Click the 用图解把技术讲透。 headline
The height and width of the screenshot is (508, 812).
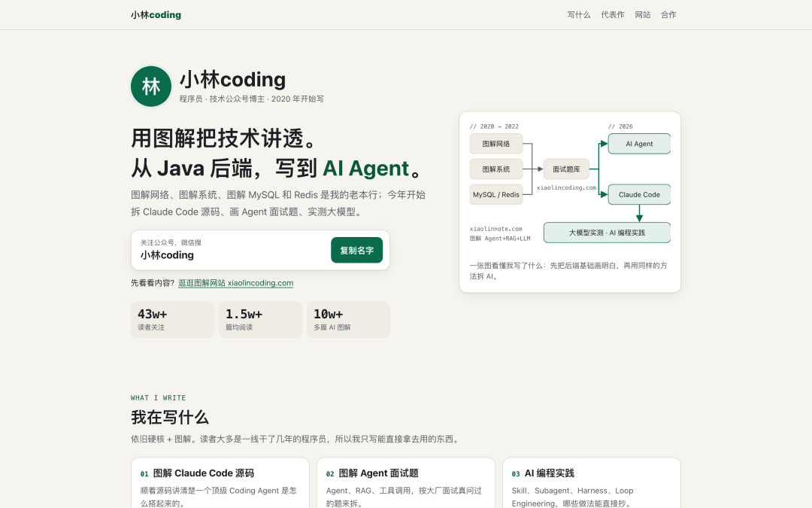click(224, 138)
